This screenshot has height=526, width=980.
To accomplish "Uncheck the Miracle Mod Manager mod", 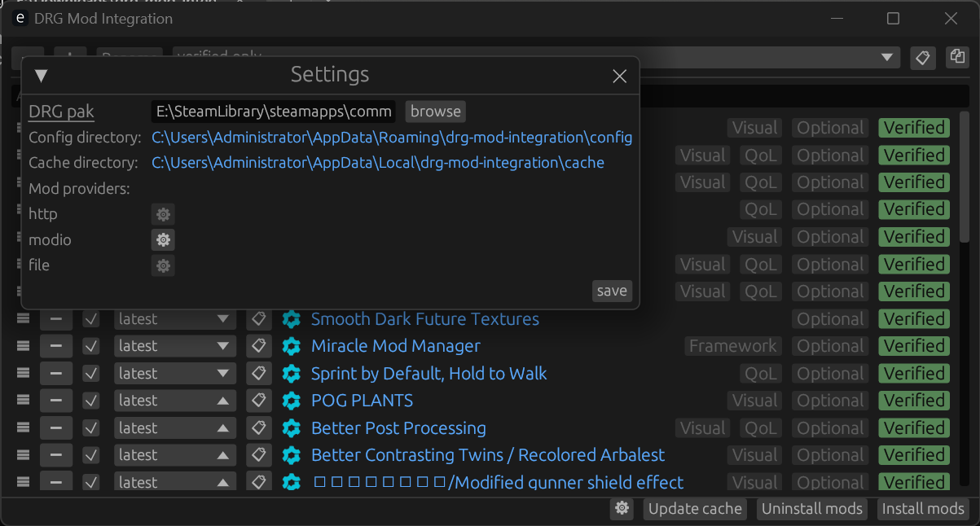I will [91, 346].
